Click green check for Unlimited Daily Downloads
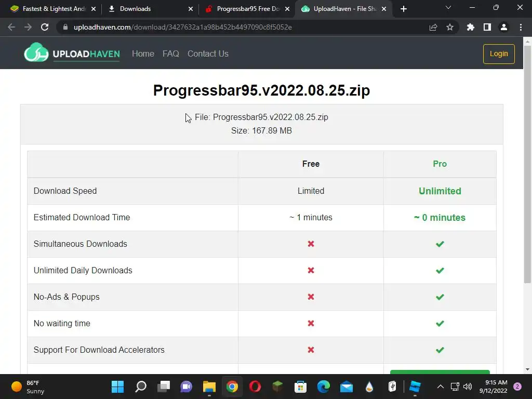Image resolution: width=532 pixels, height=399 pixels. click(440, 270)
